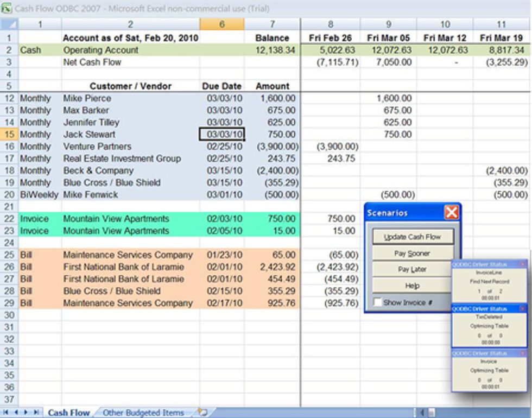
Task: Close the TxnDeleted QODBC Driver Status window
Action: [523, 308]
